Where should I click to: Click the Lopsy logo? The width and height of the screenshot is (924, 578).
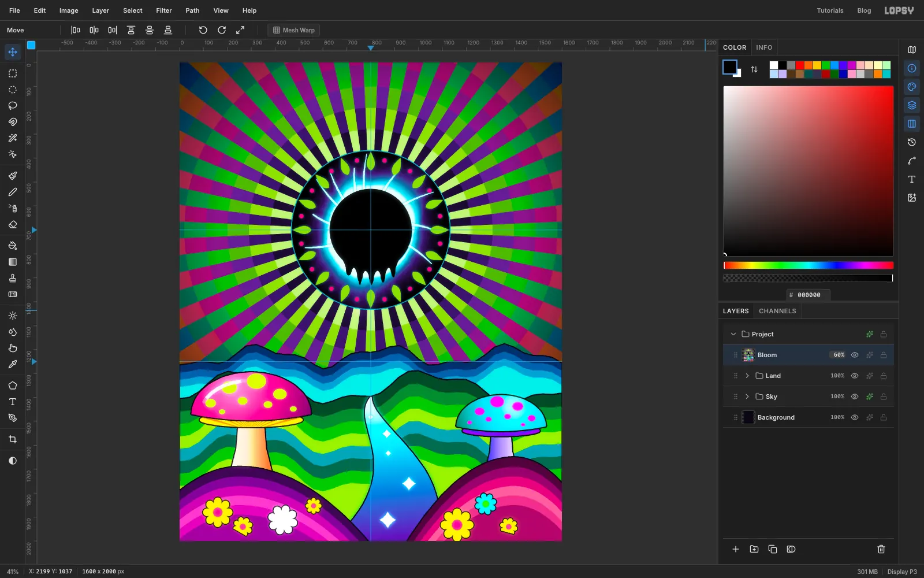[899, 10]
